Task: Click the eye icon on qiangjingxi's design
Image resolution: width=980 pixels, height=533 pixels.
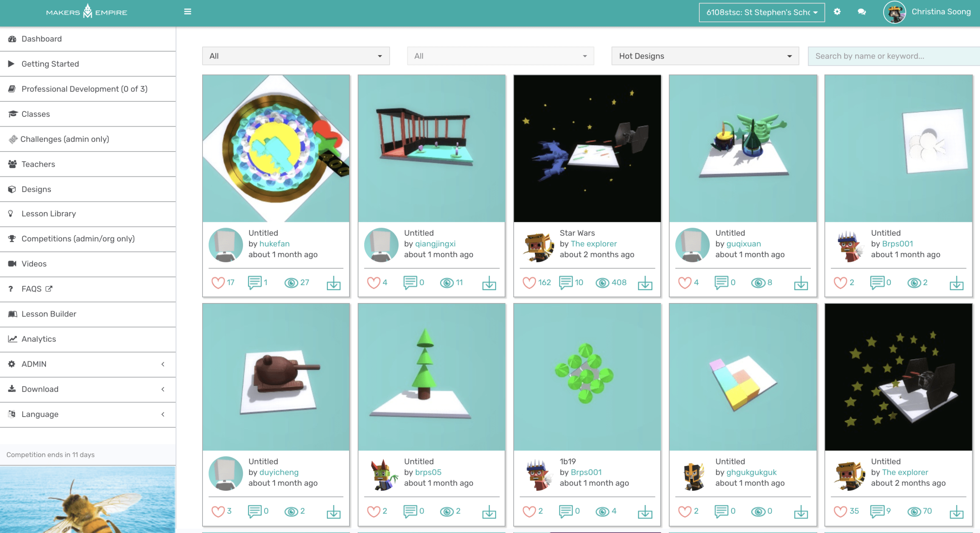Action: (x=447, y=283)
